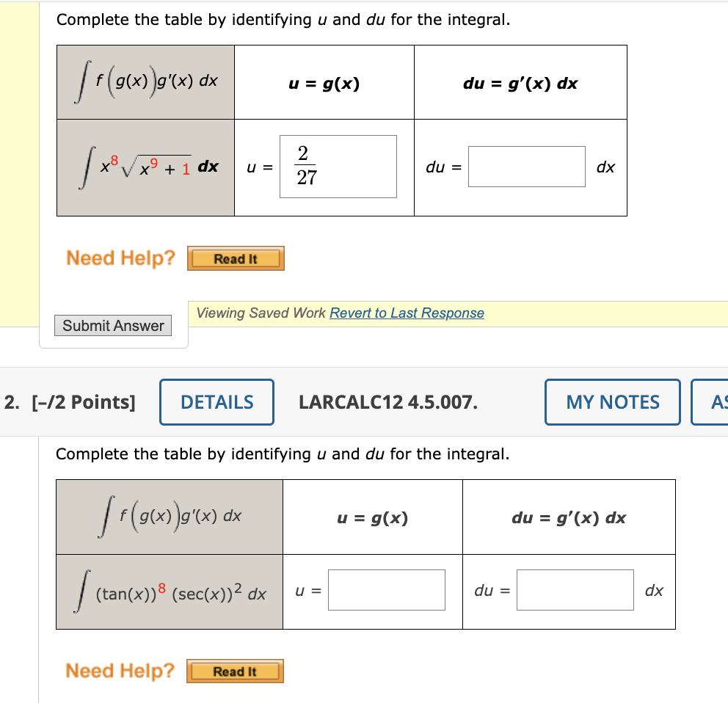Click the Need Help? label for problem 1
The width and height of the screenshot is (728, 703).
(120, 258)
